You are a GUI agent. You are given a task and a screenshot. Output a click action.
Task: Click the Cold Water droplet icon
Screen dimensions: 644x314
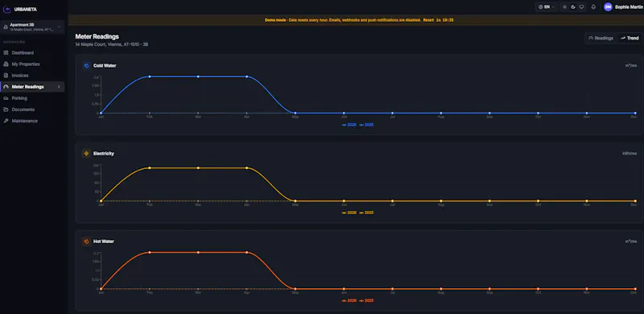86,65
